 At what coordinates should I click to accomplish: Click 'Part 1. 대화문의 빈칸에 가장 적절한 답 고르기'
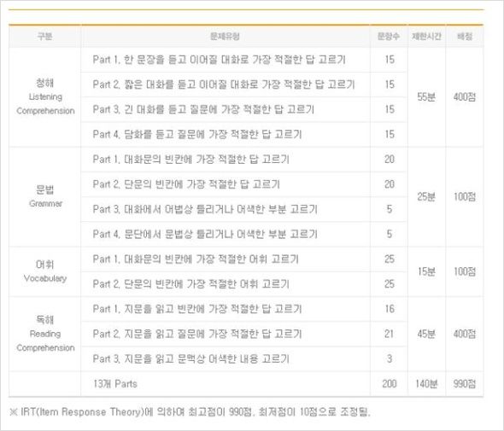tap(191, 160)
